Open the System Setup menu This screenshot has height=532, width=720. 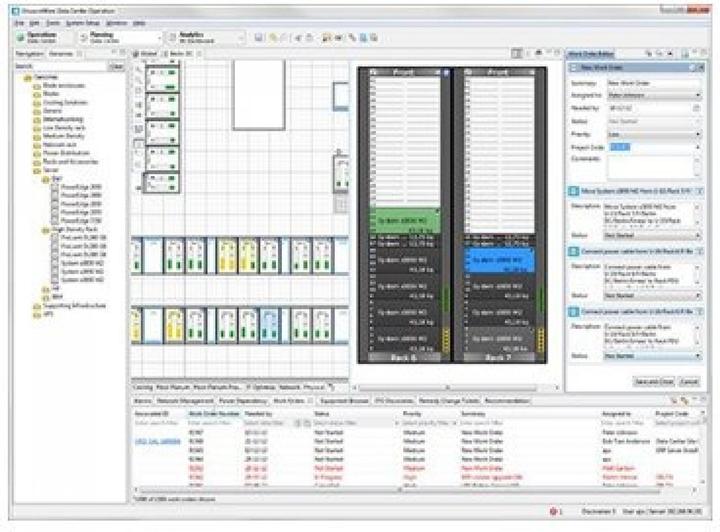pos(83,23)
